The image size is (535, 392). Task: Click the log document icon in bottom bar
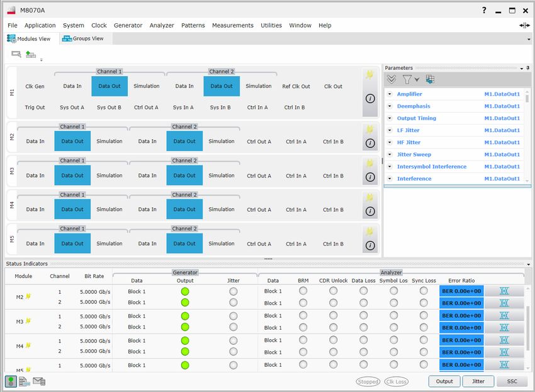[x=25, y=381]
